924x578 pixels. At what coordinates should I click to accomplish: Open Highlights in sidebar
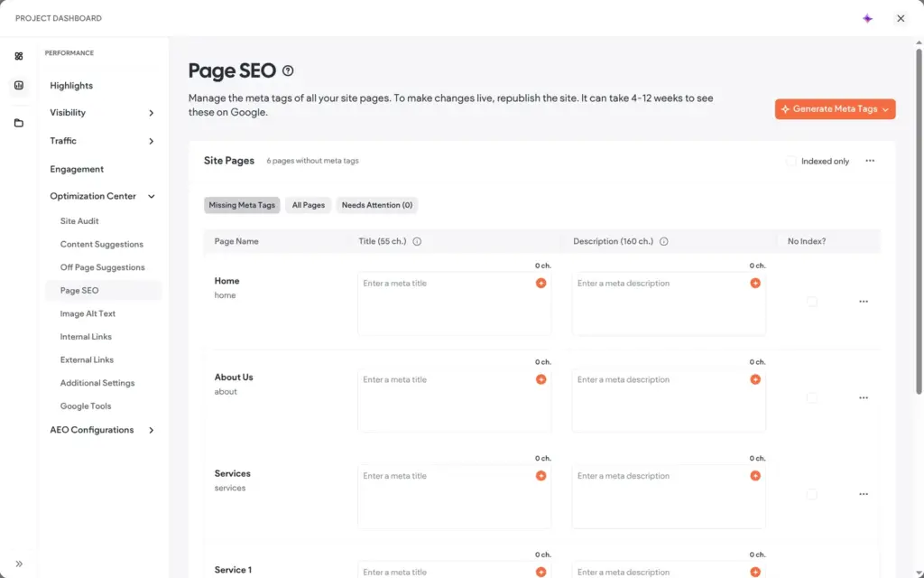pos(71,86)
